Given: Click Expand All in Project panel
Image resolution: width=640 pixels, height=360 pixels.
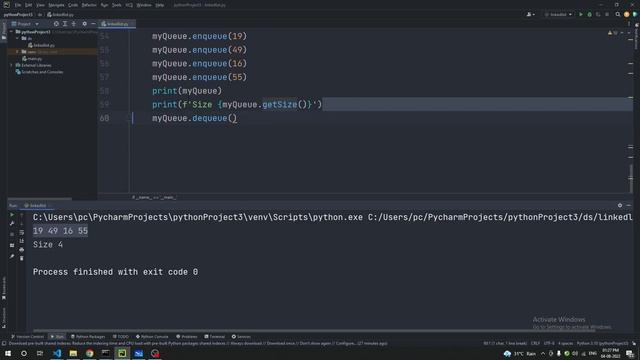Looking at the screenshot, I should [65, 24].
